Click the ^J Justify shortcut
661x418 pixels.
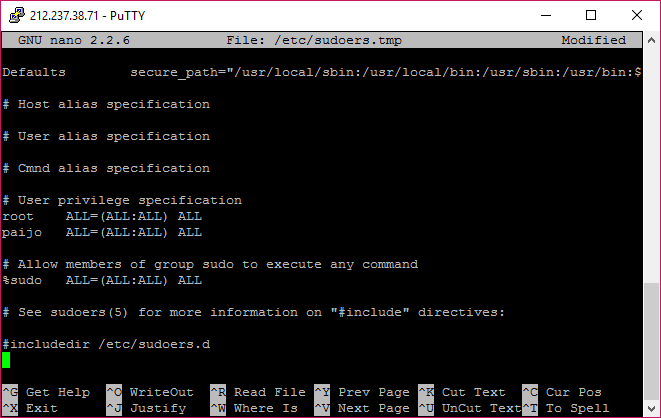pyautogui.click(x=146, y=408)
